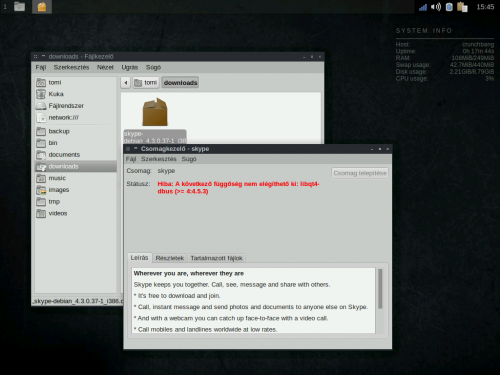The height and width of the screenshot is (375, 500).
Task: Click the clock showing 15:45
Action: pos(485,7)
